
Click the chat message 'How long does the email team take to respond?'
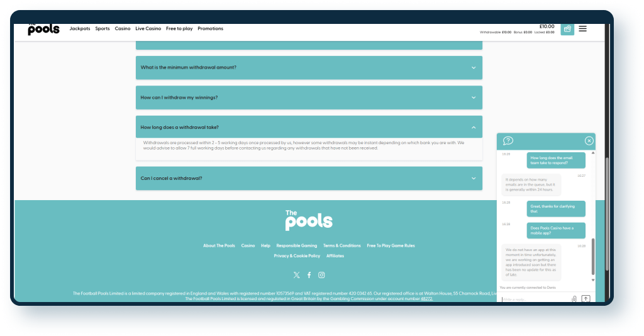click(x=556, y=160)
